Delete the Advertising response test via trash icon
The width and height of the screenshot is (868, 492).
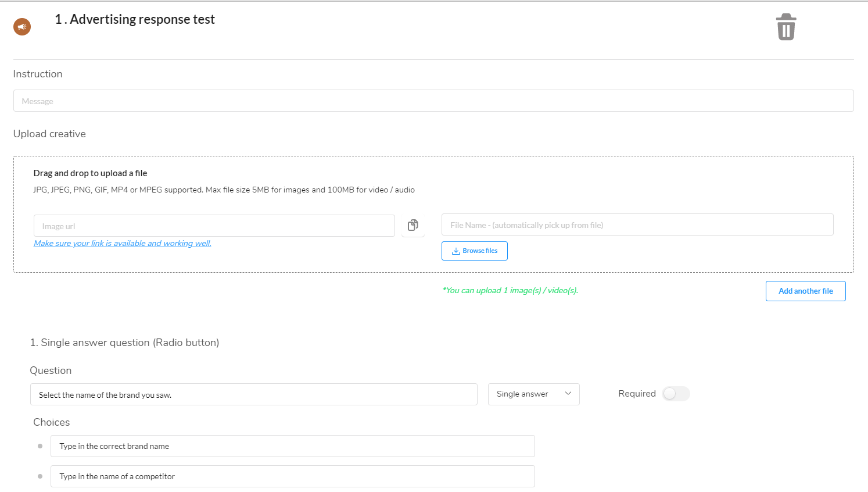786,26
